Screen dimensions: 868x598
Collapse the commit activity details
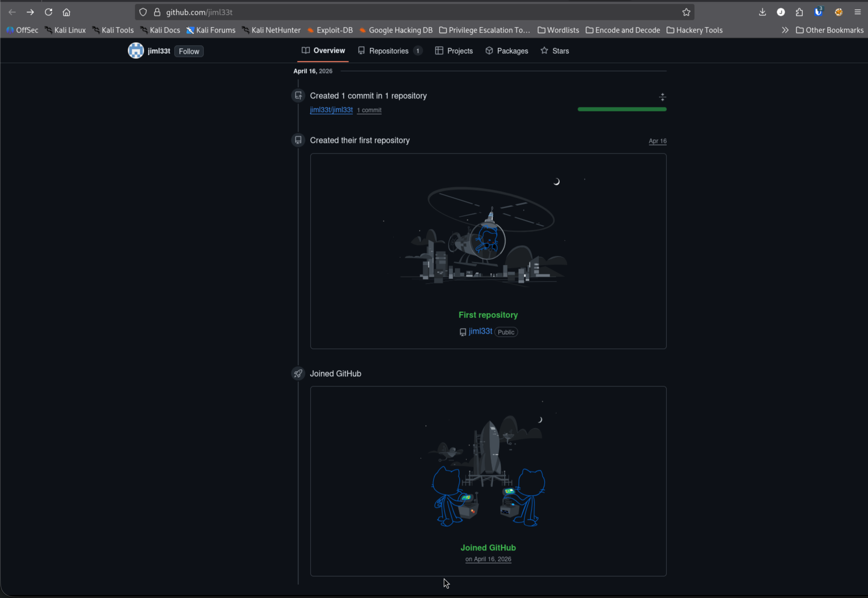point(662,97)
